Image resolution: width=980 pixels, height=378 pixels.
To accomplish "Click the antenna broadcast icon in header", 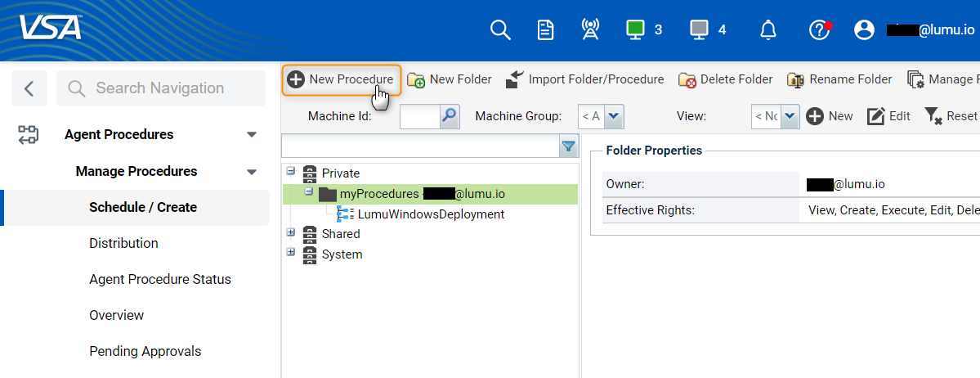I will [x=589, y=30].
